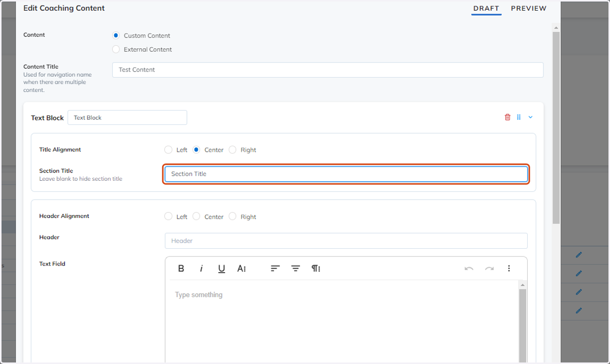Image resolution: width=610 pixels, height=364 pixels.
Task: Click the second pencil edit icon behind dialog
Action: coord(578,273)
